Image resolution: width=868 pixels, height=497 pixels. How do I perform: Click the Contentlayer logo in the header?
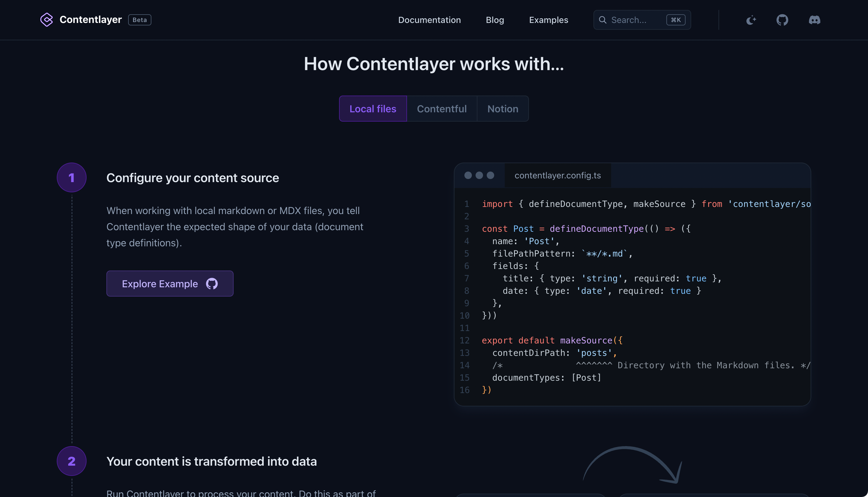pyautogui.click(x=47, y=20)
